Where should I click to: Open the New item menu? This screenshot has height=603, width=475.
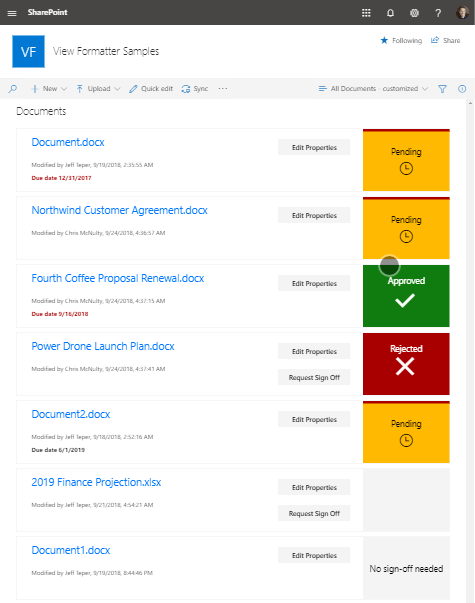point(49,89)
